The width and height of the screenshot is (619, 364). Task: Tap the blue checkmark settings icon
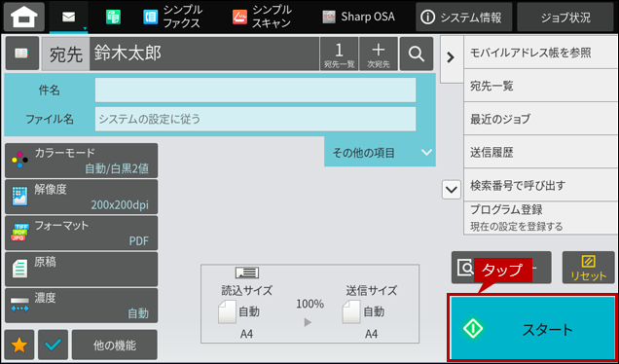(54, 346)
